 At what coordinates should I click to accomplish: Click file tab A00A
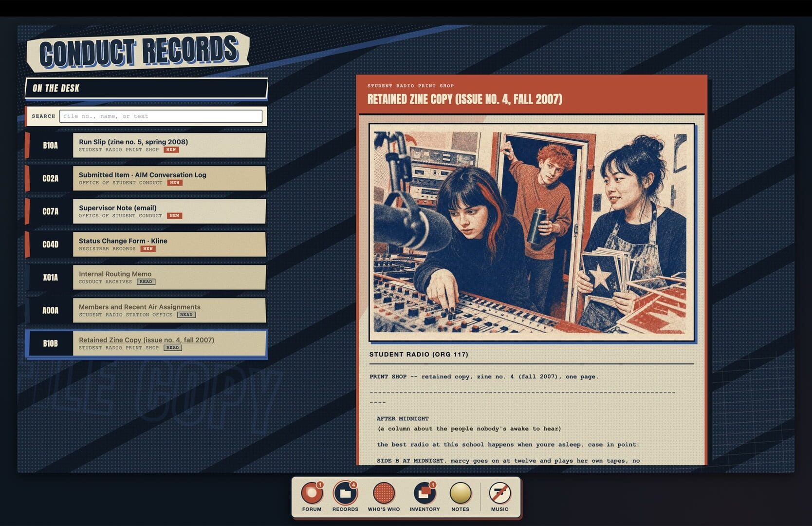point(50,311)
